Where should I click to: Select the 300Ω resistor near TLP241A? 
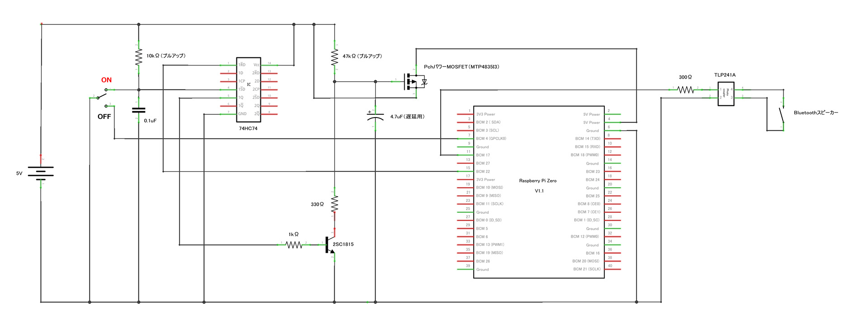685,90
